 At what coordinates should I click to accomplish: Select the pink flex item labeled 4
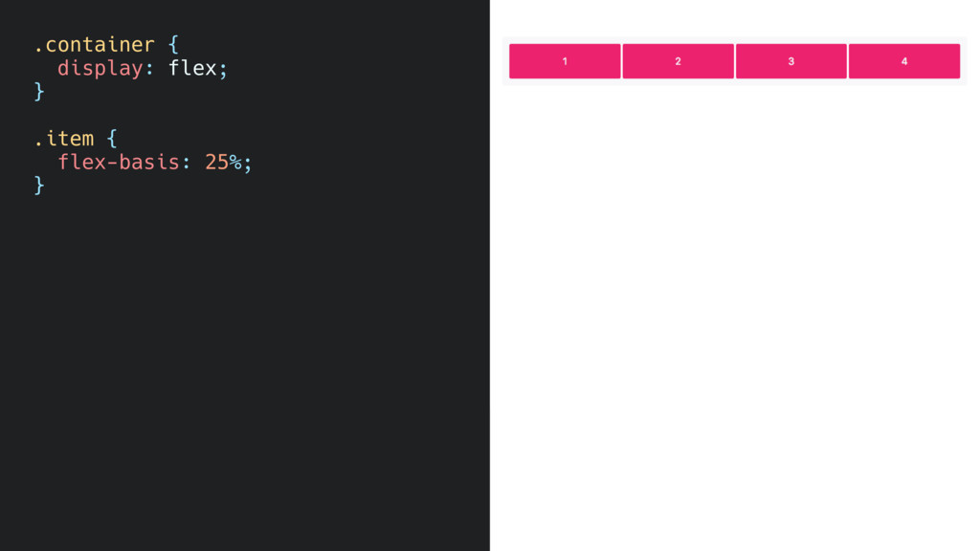tap(904, 61)
